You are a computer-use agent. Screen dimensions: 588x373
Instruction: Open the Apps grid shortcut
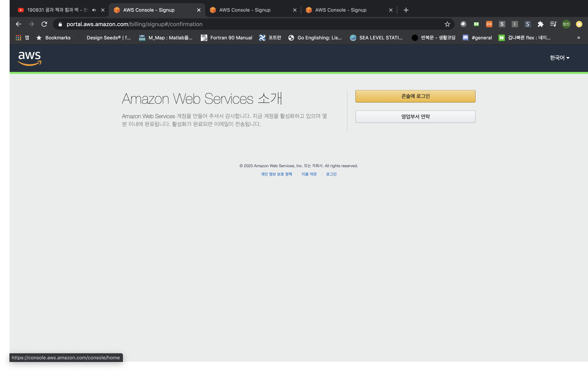[x=18, y=38]
